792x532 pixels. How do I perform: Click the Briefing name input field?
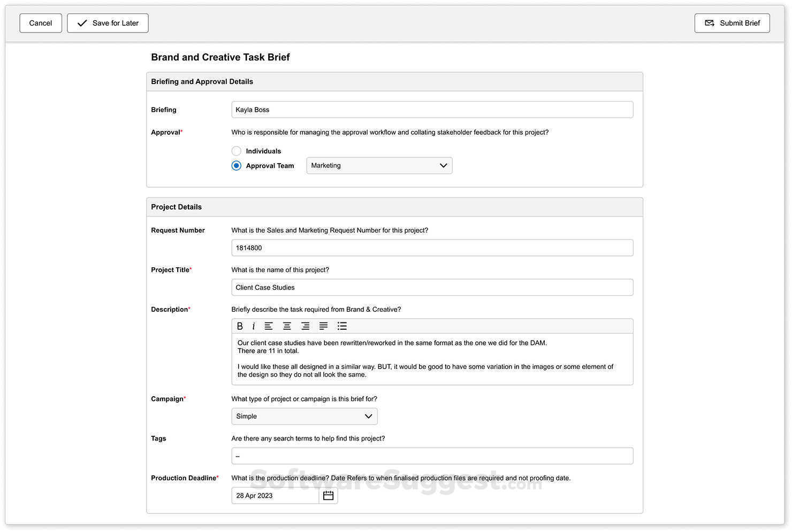432,110
